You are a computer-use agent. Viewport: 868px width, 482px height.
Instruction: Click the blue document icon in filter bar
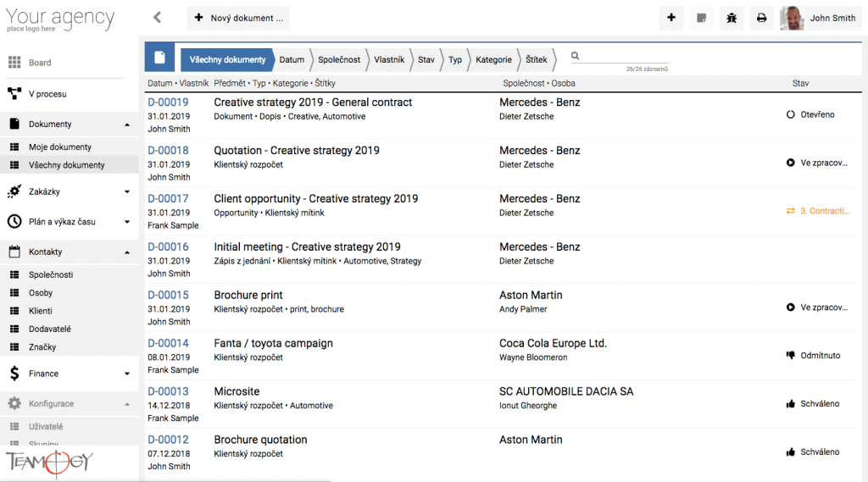click(159, 58)
